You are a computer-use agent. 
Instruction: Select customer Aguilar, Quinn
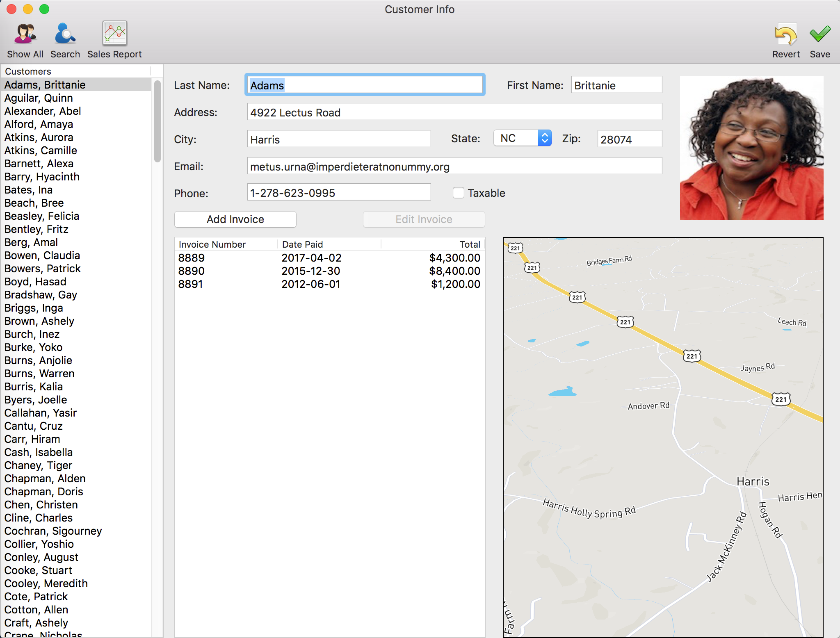point(39,98)
